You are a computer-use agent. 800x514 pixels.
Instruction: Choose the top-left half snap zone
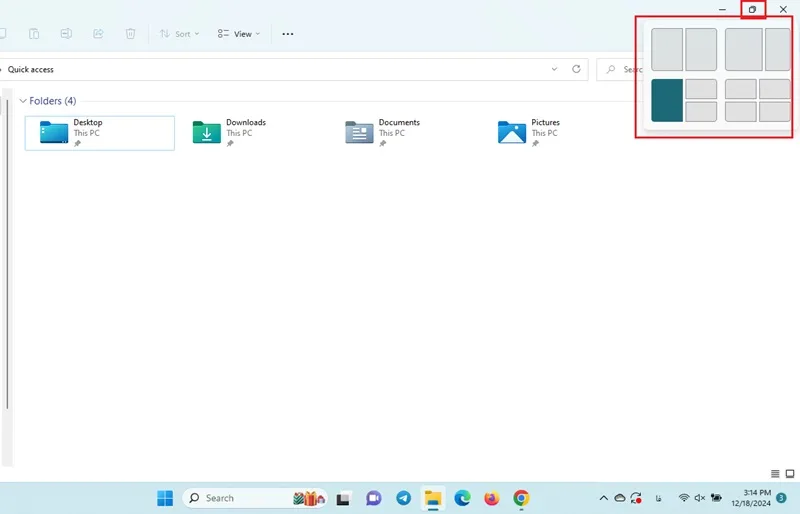(x=667, y=50)
